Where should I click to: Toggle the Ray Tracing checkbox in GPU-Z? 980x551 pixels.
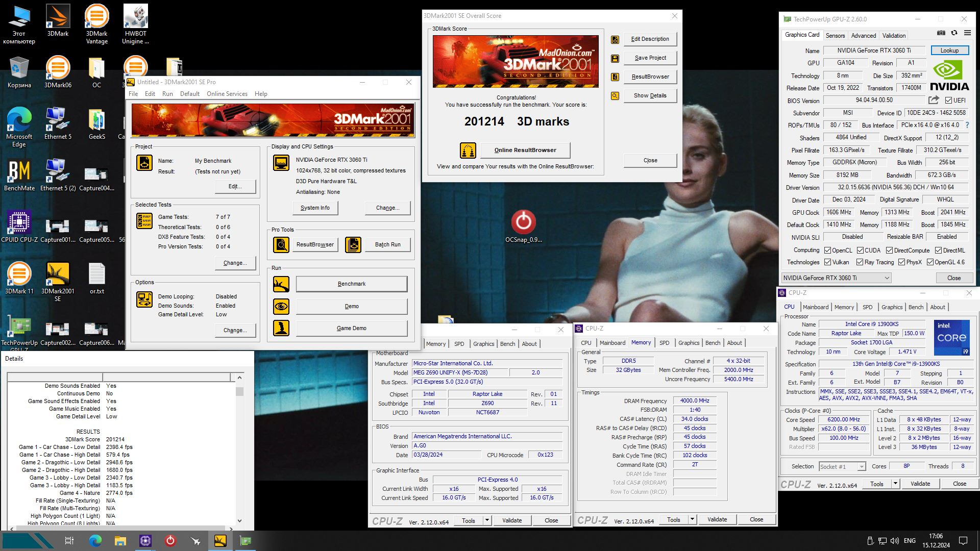(860, 262)
